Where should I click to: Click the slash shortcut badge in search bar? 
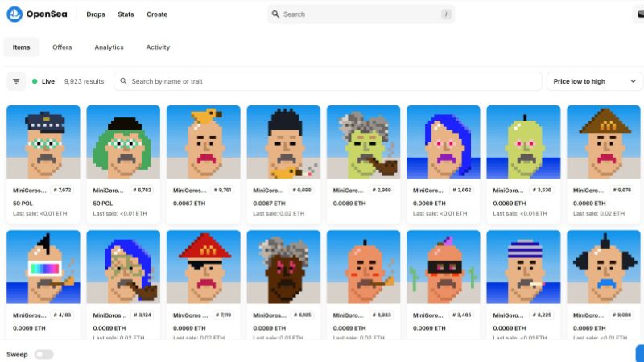pos(446,14)
